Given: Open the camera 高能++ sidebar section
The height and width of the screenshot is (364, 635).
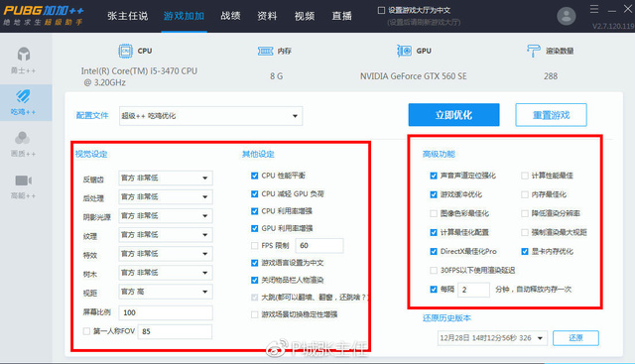Looking at the screenshot, I should pos(23,186).
